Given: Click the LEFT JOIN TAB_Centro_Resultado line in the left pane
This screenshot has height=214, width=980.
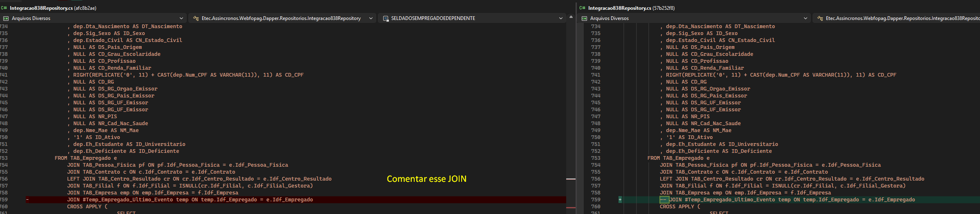Looking at the screenshot, I should pos(199,179).
